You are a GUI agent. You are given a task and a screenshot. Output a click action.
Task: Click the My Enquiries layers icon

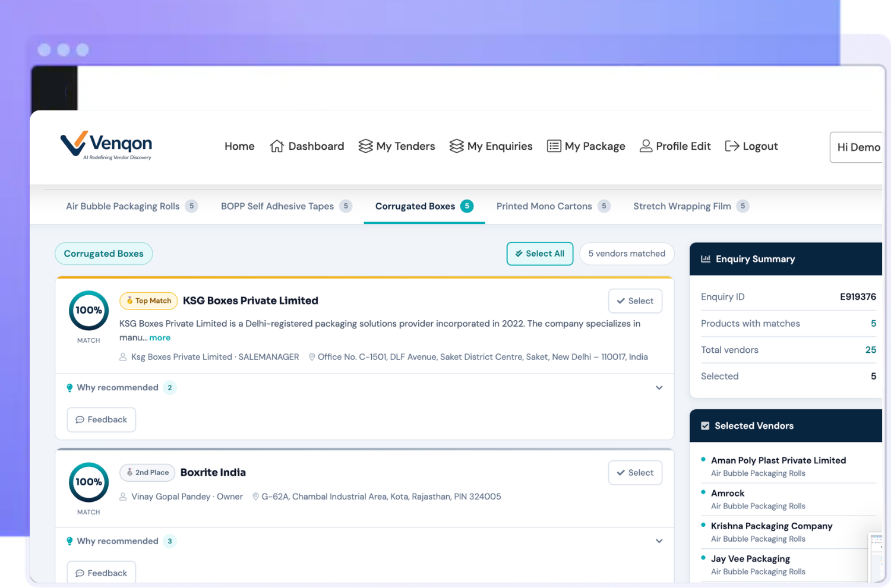point(456,146)
